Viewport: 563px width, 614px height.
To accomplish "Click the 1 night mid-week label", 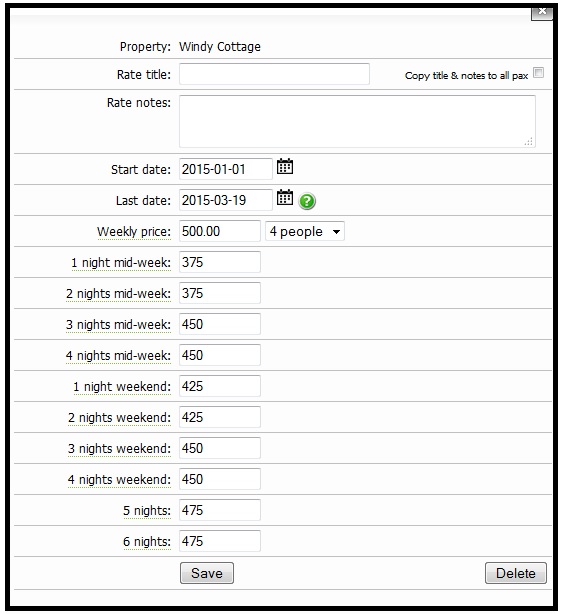I will click(x=121, y=263).
